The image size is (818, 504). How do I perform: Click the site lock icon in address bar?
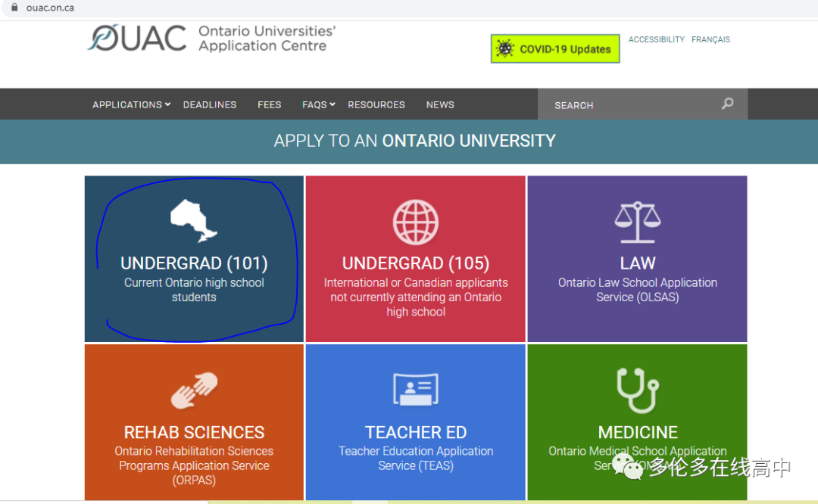(14, 8)
